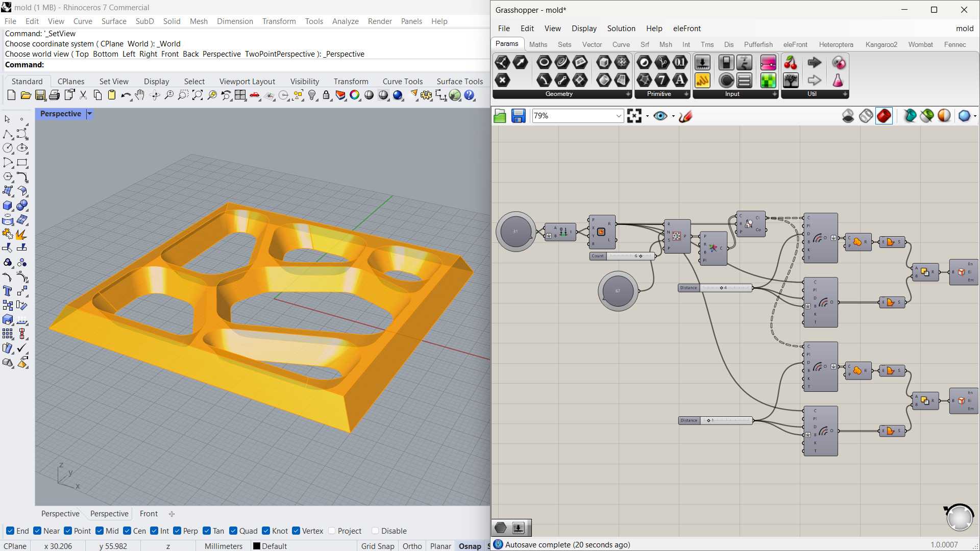The height and width of the screenshot is (551, 980).
Task: Click the Grasshopper cherry Cluster icon
Action: click(x=791, y=62)
